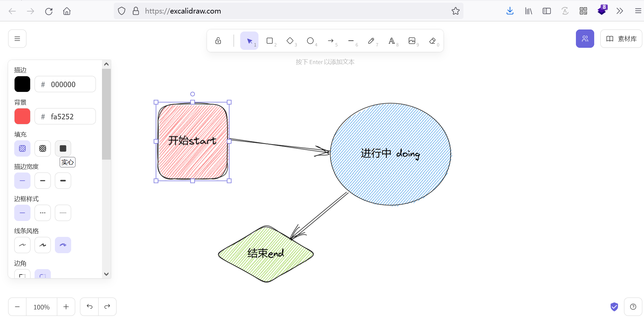Set bold stroke width
The height and width of the screenshot is (324, 644).
(43, 181)
